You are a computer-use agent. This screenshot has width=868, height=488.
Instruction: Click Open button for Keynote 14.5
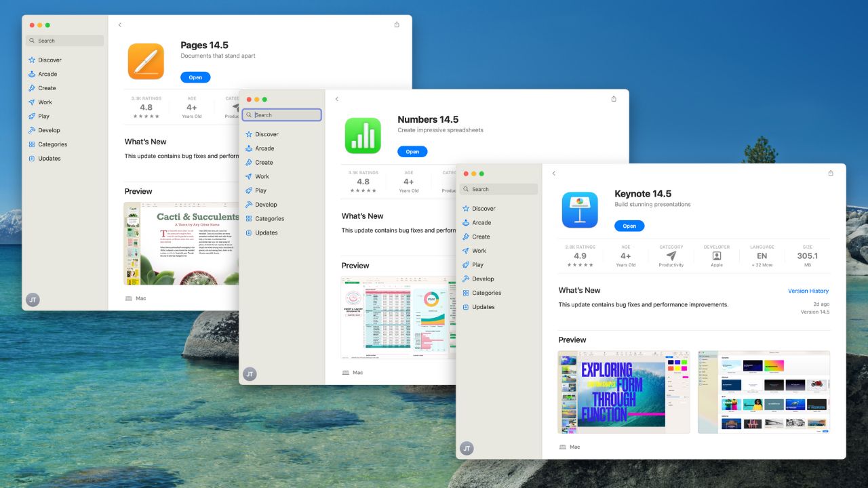(x=629, y=226)
